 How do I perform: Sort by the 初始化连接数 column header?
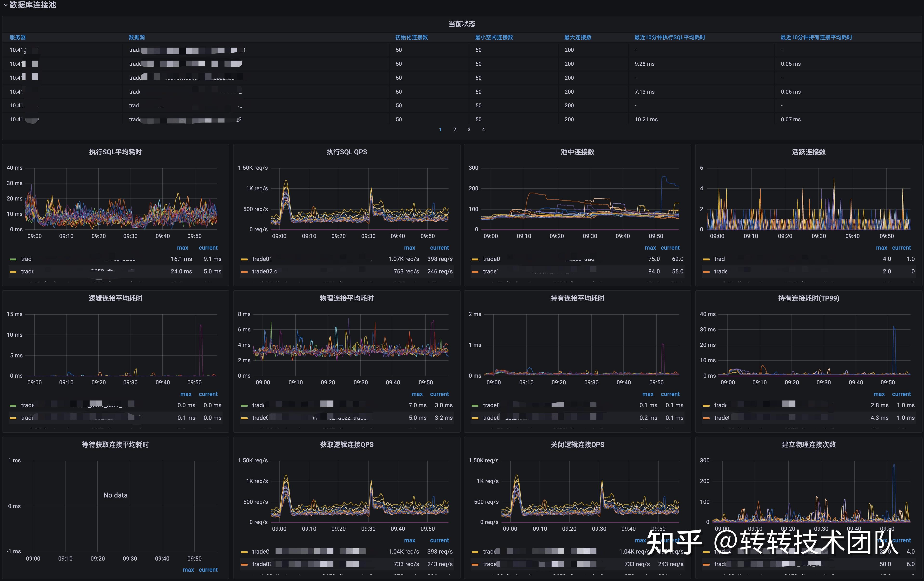click(x=411, y=37)
